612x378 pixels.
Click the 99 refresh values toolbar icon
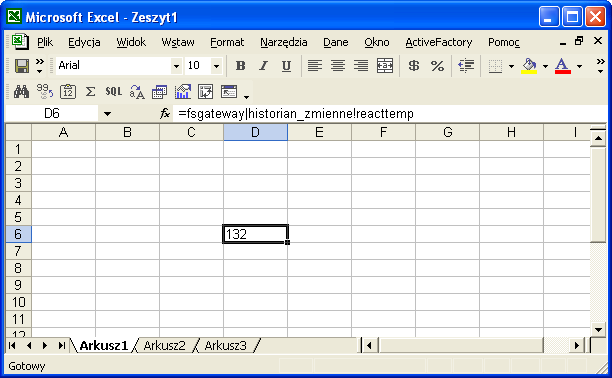tap(44, 92)
